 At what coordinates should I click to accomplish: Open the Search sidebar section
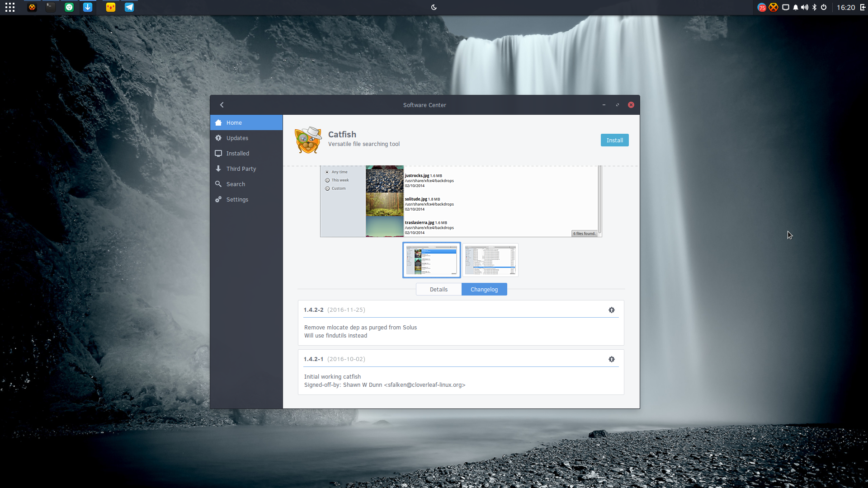246,184
